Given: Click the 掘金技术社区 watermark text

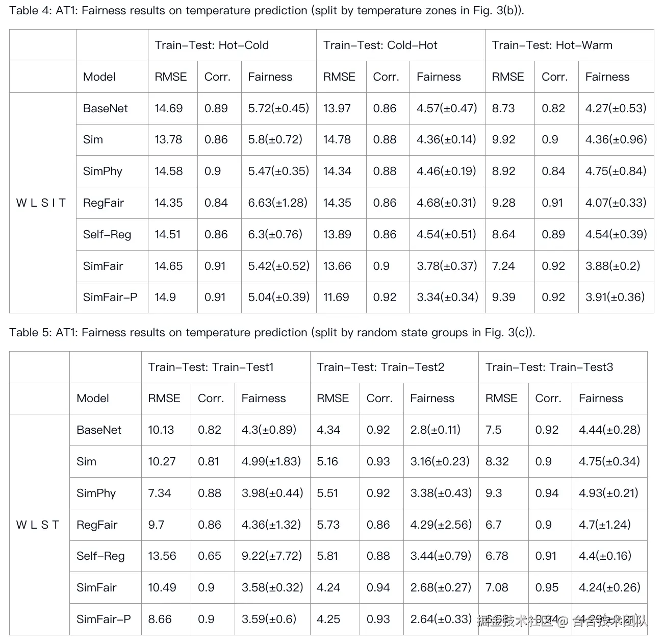Looking at the screenshot, I should pos(515,621).
